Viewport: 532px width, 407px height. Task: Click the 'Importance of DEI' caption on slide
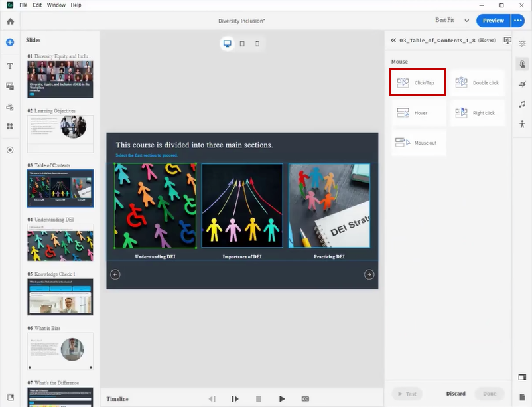point(242,256)
